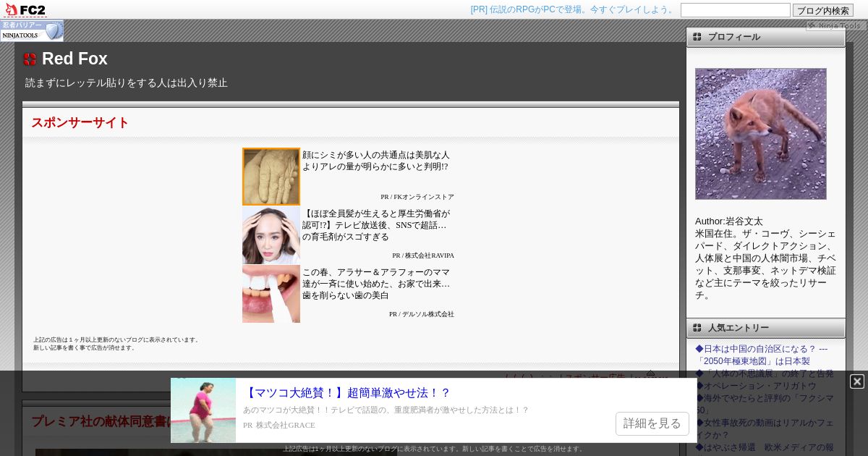Click the blog subtitle 読まずにレッテル貼りをする人は出入り禁止

coord(127,83)
